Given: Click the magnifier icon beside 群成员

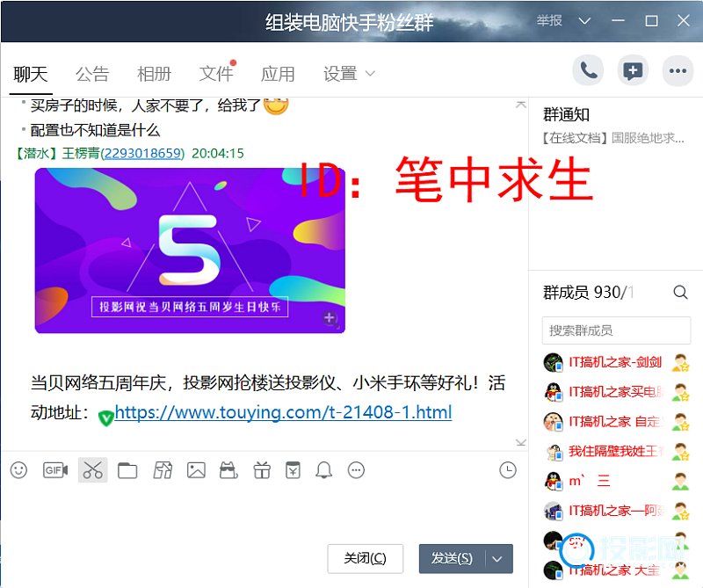Looking at the screenshot, I should pos(680,293).
